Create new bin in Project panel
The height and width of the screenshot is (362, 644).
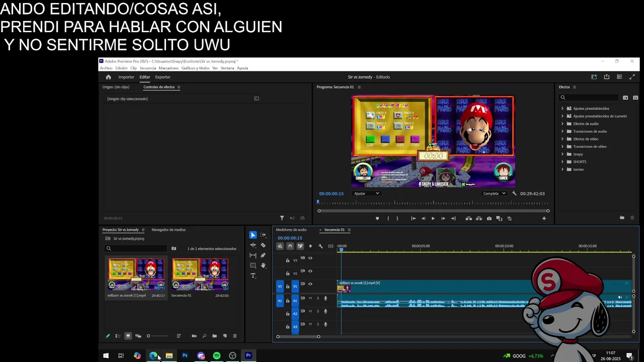pos(214,336)
